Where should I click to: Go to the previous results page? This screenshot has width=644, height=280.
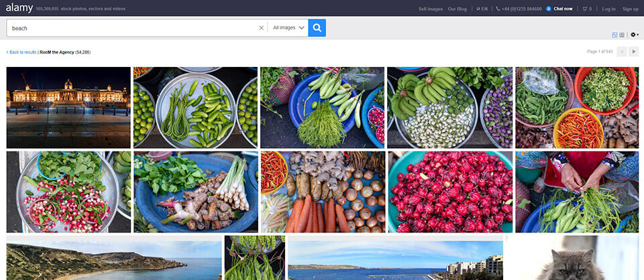[622, 52]
